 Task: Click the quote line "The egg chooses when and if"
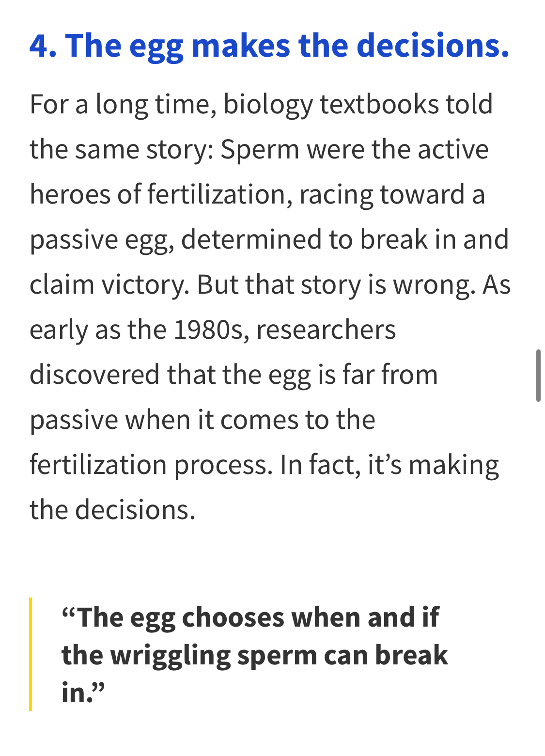click(x=250, y=617)
